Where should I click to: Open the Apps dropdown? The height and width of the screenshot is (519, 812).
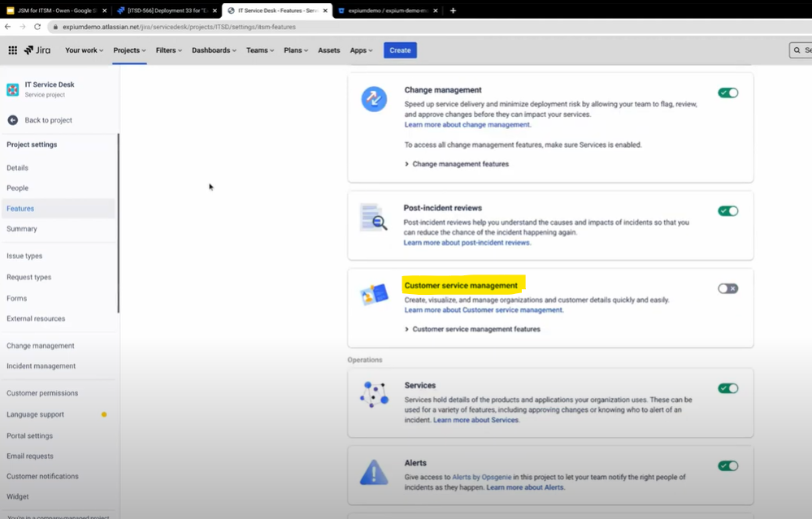coord(361,50)
